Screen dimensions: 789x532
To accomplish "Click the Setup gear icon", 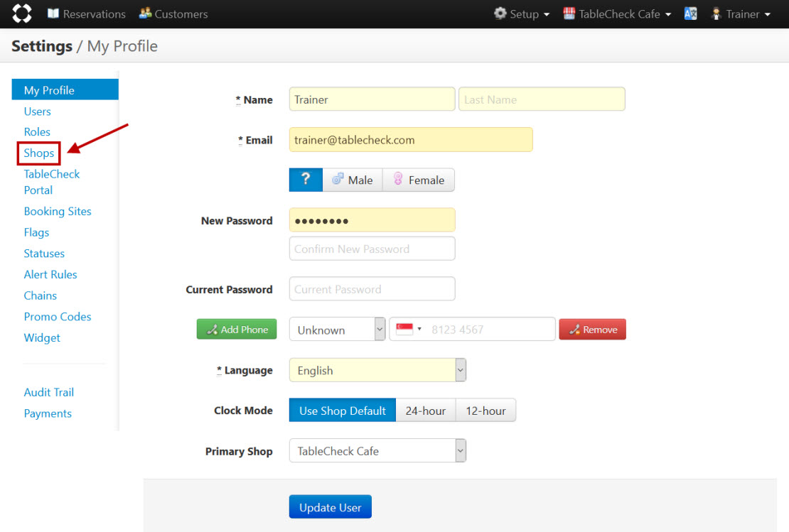I will [x=500, y=13].
